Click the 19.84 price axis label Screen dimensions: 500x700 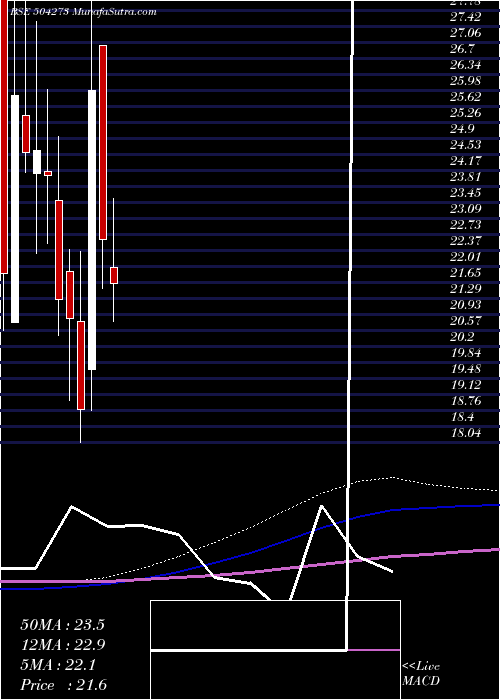point(466,354)
